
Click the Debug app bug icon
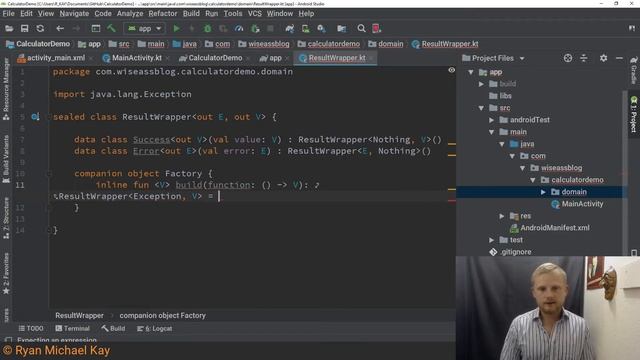(207, 29)
